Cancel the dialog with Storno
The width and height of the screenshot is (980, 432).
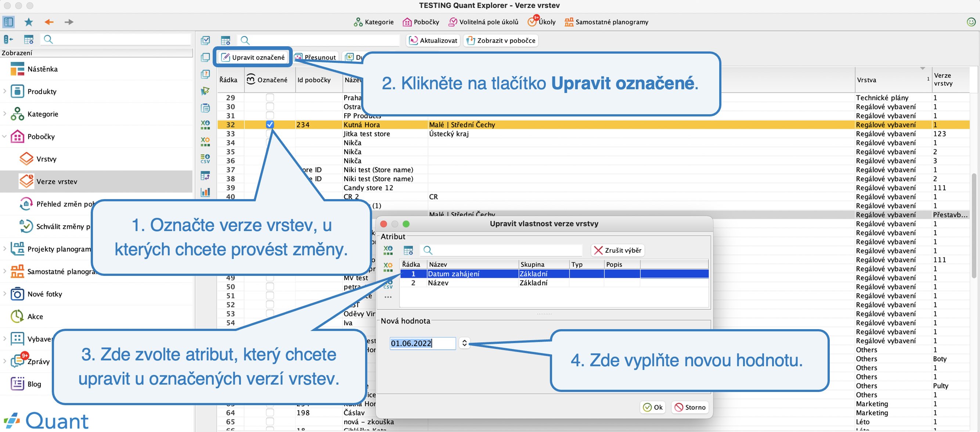click(690, 407)
